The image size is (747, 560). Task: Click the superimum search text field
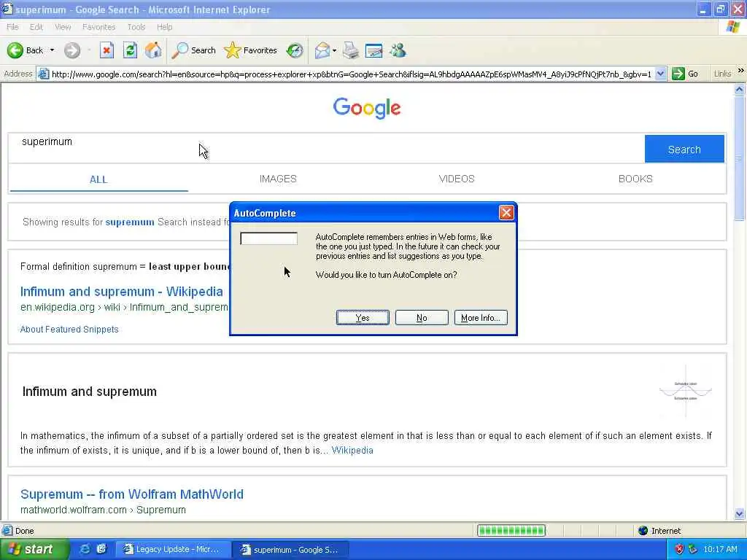326,149
